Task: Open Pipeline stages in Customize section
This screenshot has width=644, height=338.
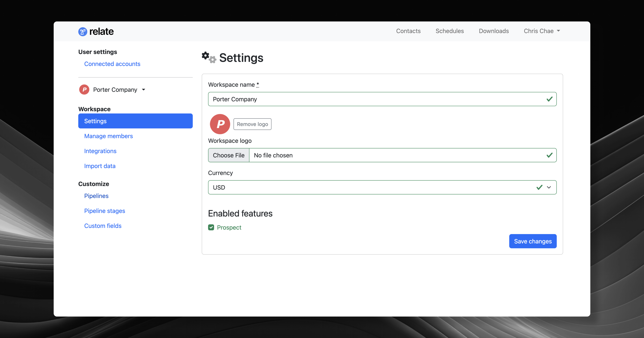Action: pyautogui.click(x=104, y=211)
